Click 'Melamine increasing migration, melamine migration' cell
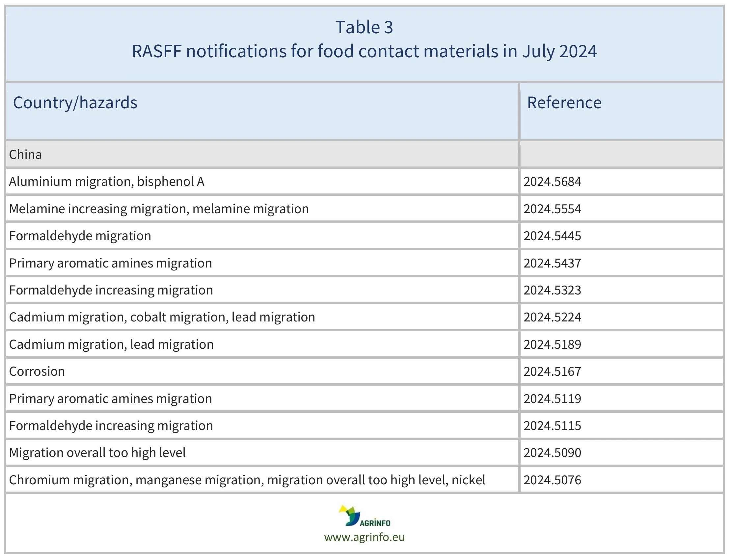Viewport: 731px width, 560px height. (262, 209)
